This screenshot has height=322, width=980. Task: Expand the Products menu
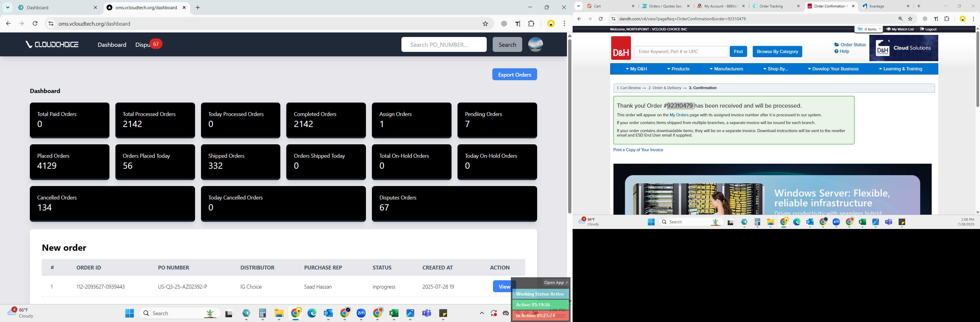click(x=678, y=69)
